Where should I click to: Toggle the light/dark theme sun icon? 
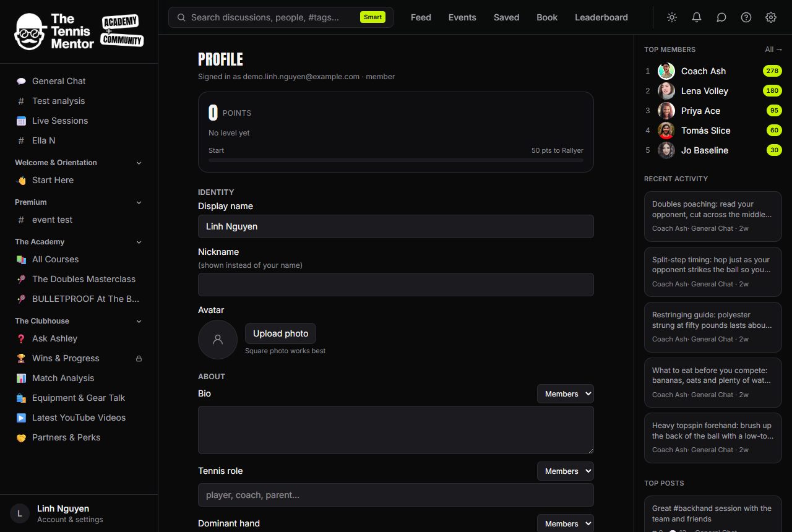click(672, 17)
